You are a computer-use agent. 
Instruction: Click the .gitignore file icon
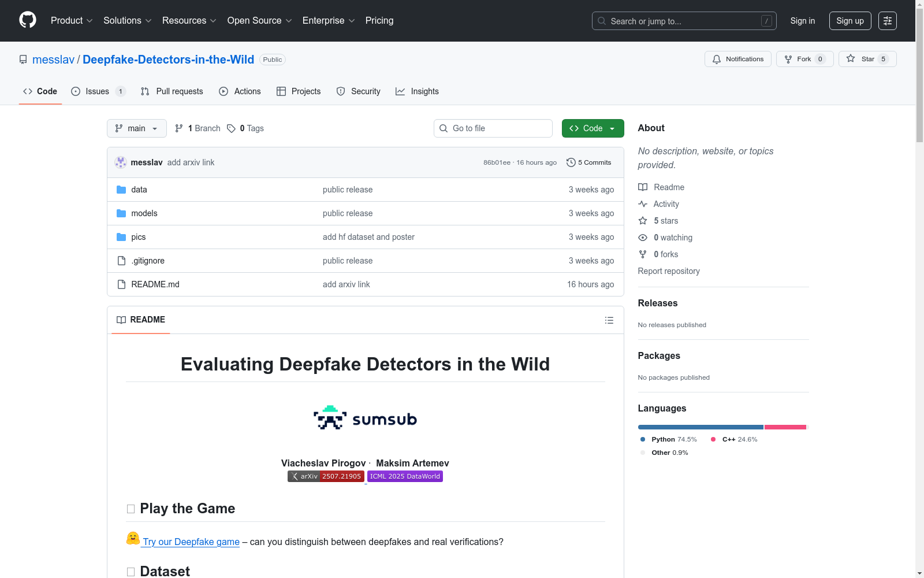[x=121, y=261]
